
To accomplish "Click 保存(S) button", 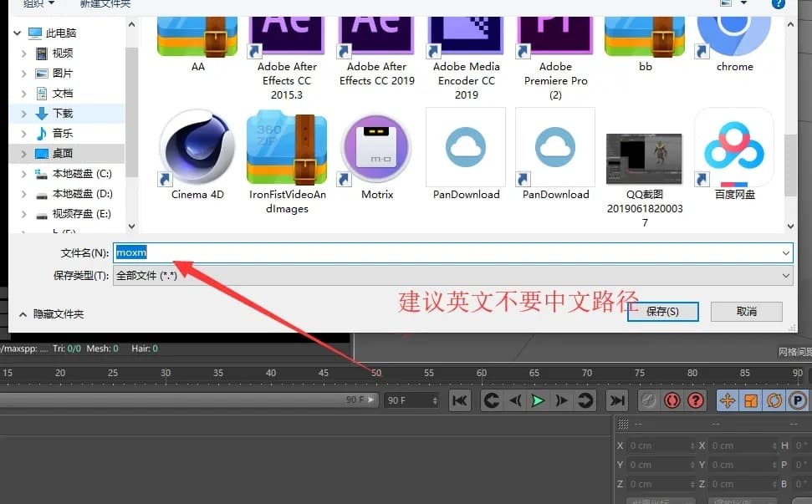I will tap(663, 312).
